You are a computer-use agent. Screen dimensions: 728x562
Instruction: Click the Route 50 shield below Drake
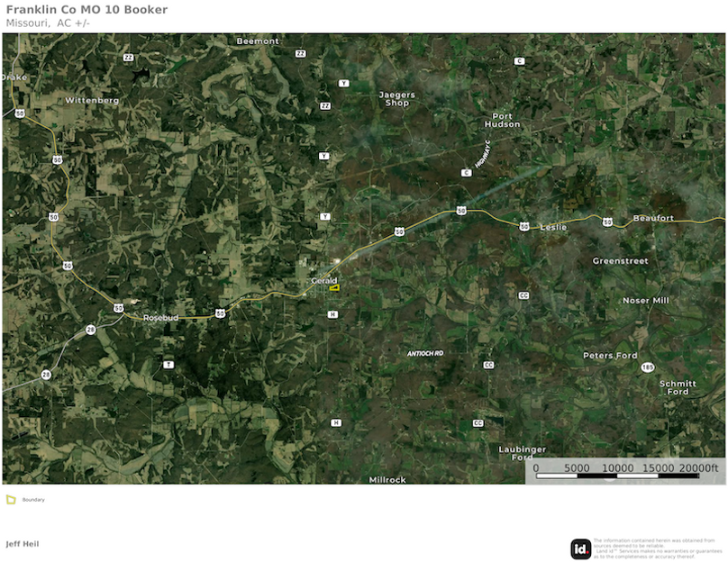(x=20, y=113)
